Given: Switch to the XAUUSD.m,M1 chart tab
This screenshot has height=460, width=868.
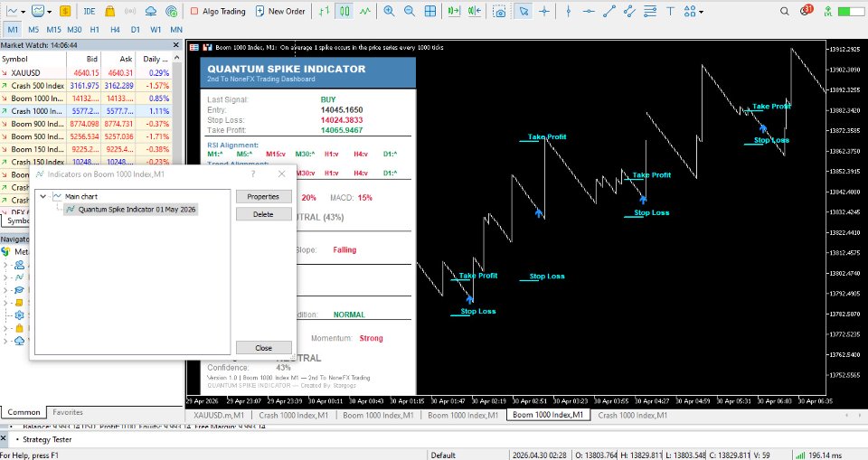Looking at the screenshot, I should tap(218, 415).
